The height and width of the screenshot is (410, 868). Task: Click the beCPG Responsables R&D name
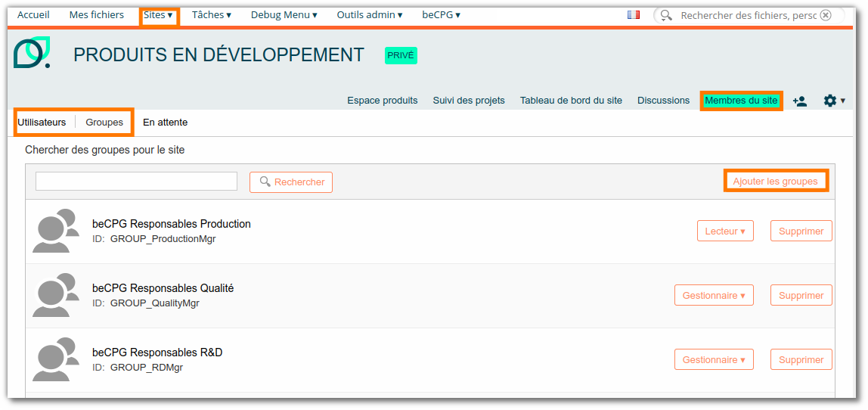[x=157, y=353]
